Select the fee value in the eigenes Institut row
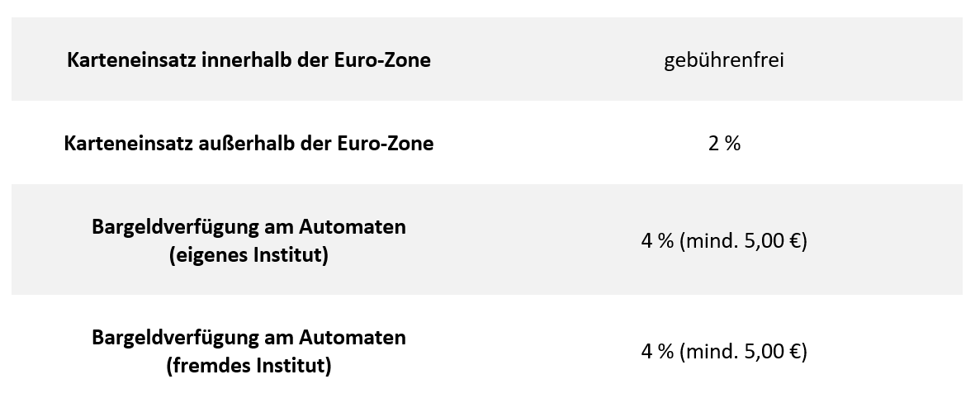This screenshot has width=980, height=403. pyautogui.click(x=724, y=241)
